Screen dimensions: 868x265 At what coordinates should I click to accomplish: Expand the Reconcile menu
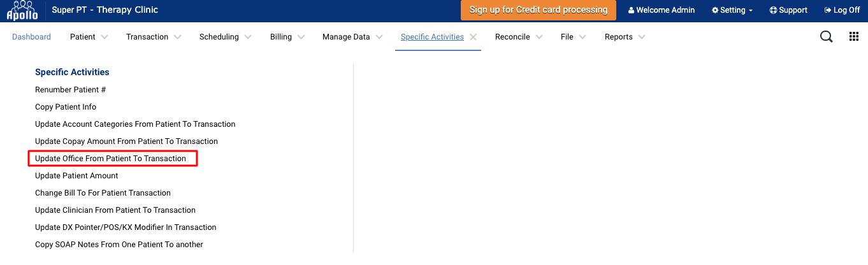point(519,37)
